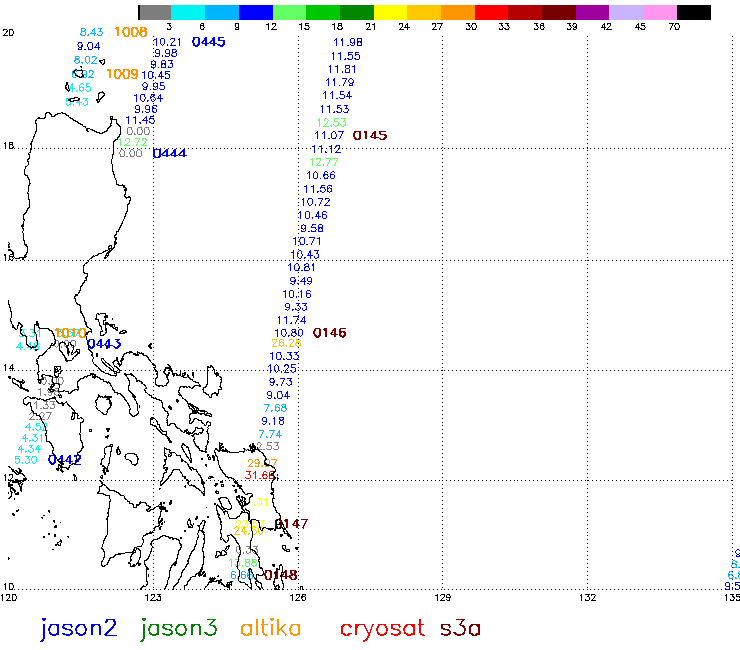
Task: Click the green 12.77 value
Action: coord(324,162)
